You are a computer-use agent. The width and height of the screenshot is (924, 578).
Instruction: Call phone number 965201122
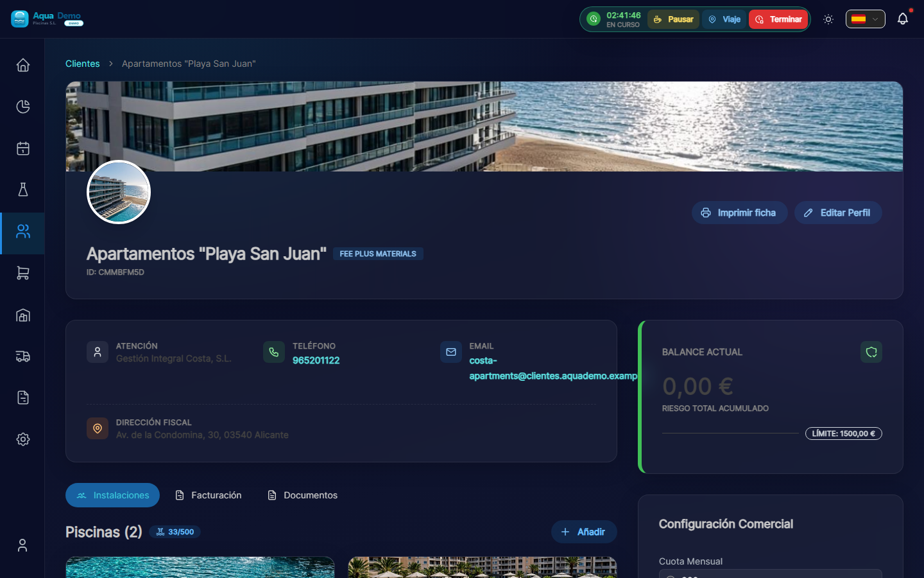(x=316, y=360)
